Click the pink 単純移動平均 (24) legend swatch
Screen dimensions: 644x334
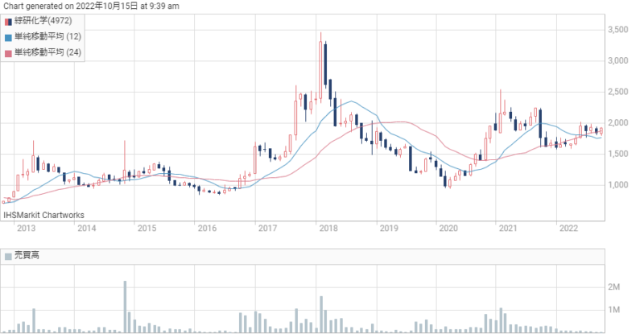point(8,53)
